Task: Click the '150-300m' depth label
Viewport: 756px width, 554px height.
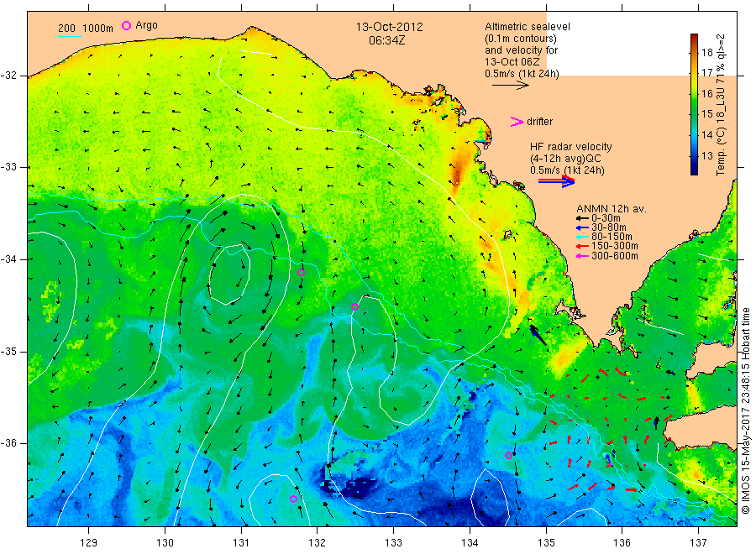Action: point(614,246)
